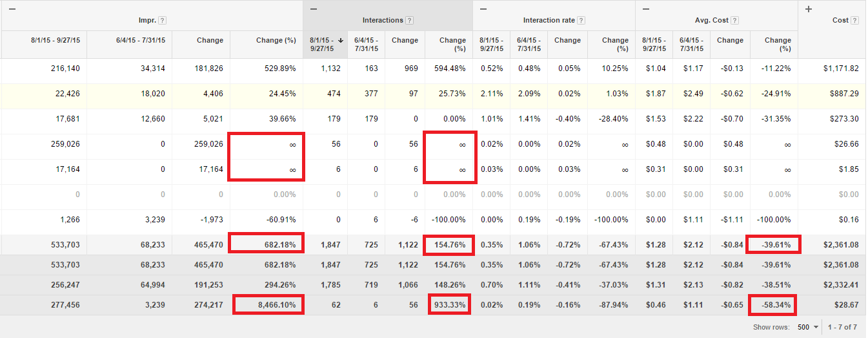Select the interactions value 474
Image resolution: width=868 pixels, height=338 pixels.
(x=334, y=94)
